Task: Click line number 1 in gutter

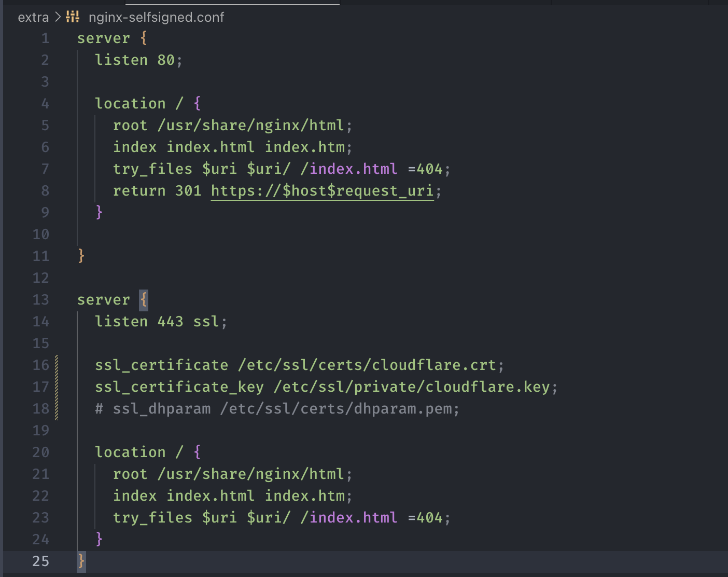Action: click(45, 38)
